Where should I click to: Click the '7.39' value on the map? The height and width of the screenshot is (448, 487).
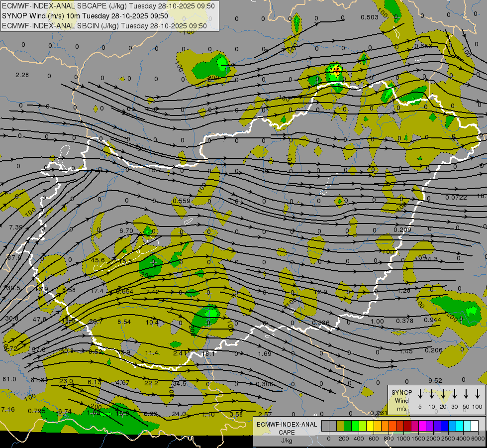[15, 227]
